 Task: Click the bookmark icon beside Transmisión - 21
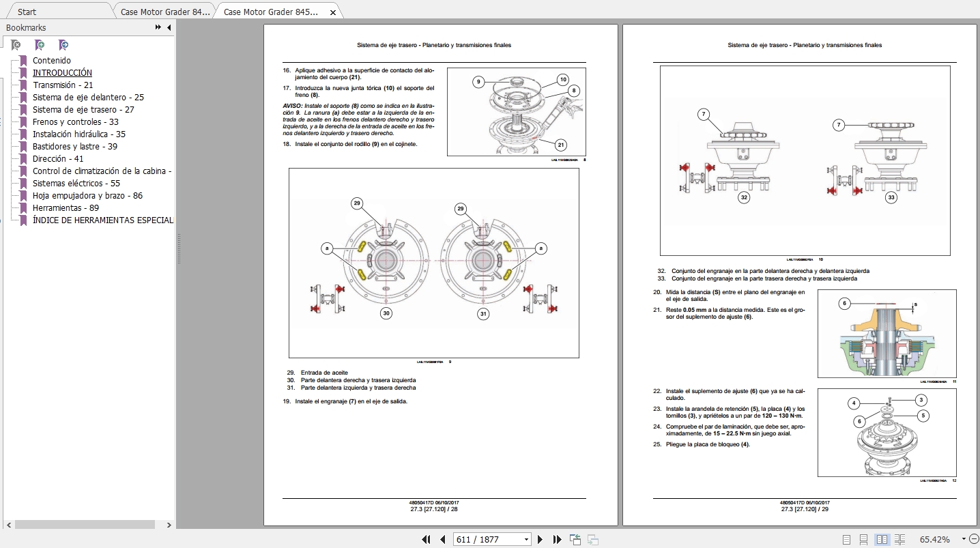click(24, 85)
